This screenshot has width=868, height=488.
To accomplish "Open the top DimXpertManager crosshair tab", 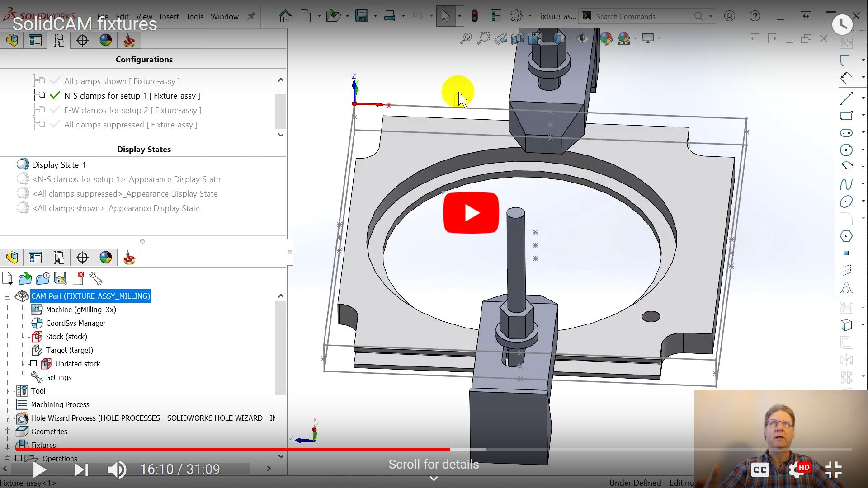I will tap(82, 40).
